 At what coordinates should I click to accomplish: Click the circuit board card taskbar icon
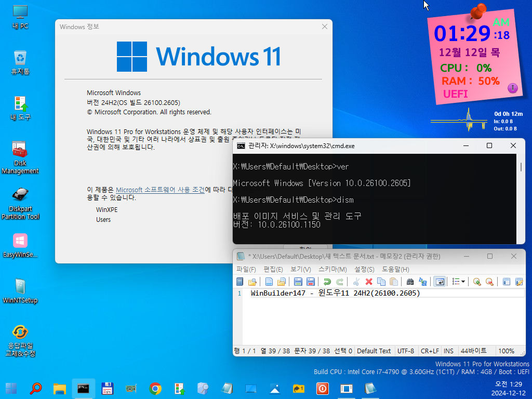coord(131,389)
